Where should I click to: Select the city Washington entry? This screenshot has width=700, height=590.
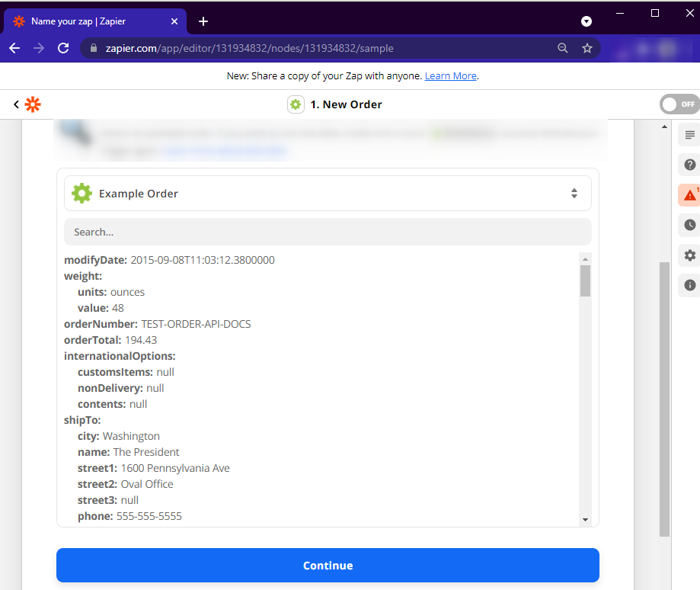click(119, 436)
